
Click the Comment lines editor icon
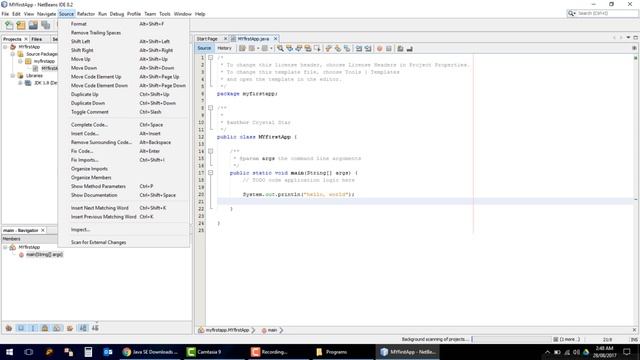(400, 49)
